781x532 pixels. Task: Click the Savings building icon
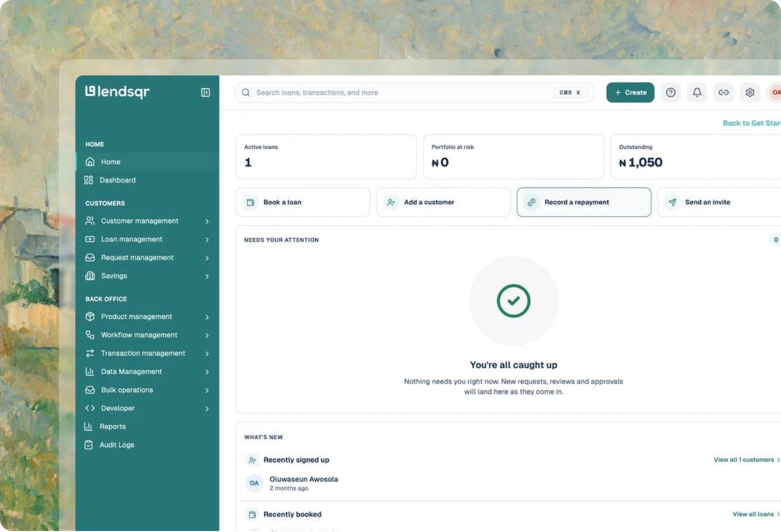coord(90,276)
